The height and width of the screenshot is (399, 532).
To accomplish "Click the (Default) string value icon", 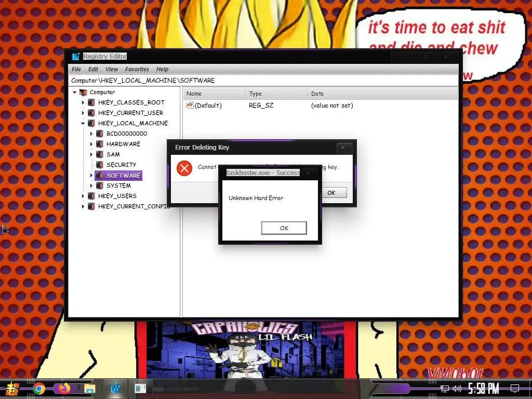I will pyautogui.click(x=189, y=105).
